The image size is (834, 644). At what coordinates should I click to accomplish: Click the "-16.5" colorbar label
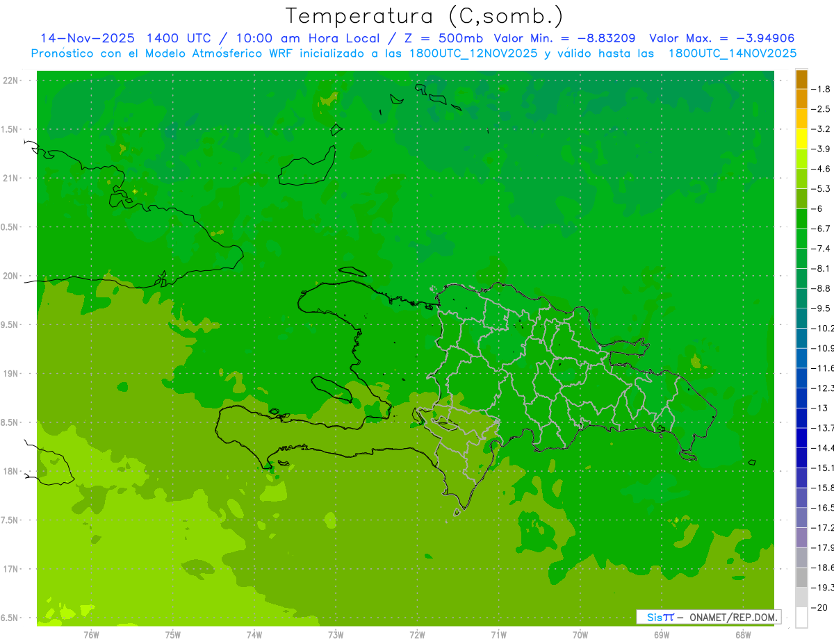click(823, 508)
